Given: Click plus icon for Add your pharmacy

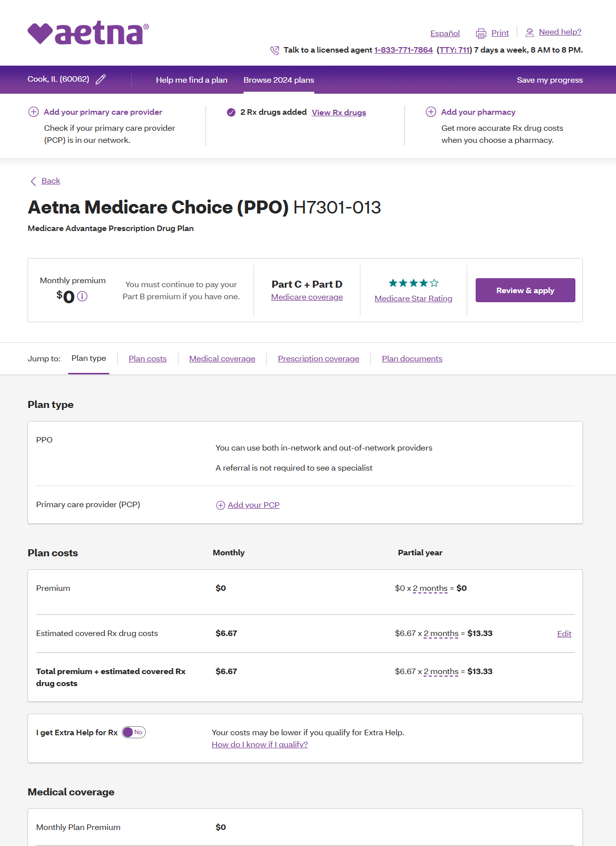Looking at the screenshot, I should (431, 112).
